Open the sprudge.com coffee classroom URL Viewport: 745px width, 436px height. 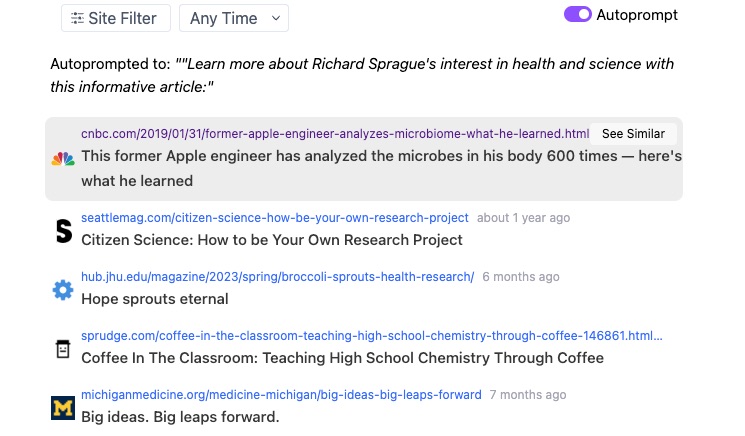[371, 336]
